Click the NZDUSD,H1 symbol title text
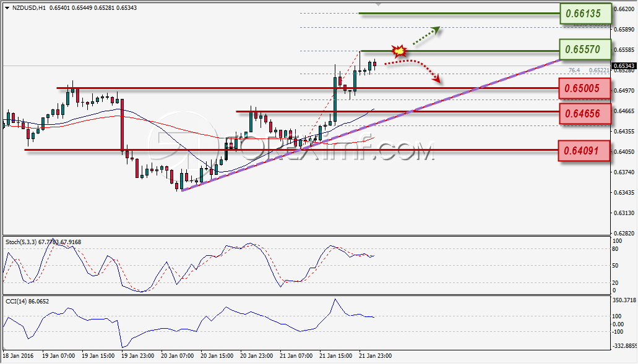This screenshot has height=364, width=638. point(29,7)
